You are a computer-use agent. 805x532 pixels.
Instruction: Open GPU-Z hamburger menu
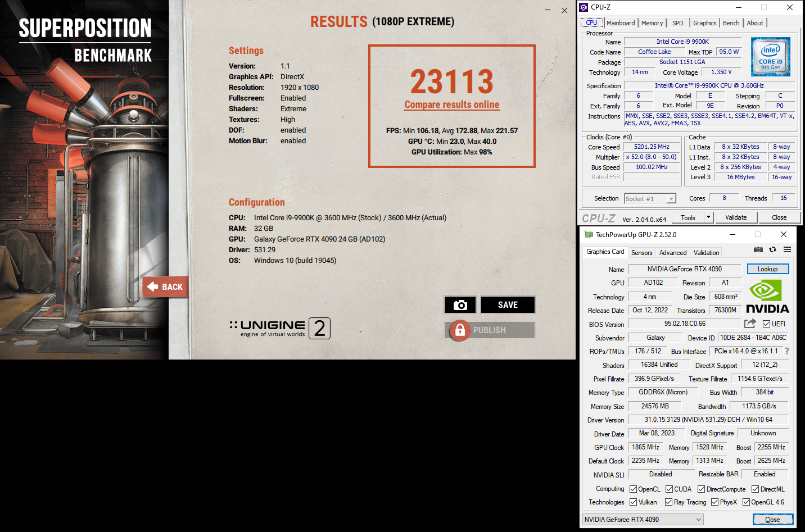point(788,249)
